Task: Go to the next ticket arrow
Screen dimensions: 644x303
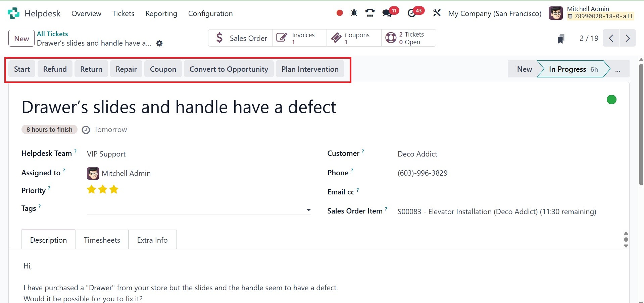Action: (628, 38)
